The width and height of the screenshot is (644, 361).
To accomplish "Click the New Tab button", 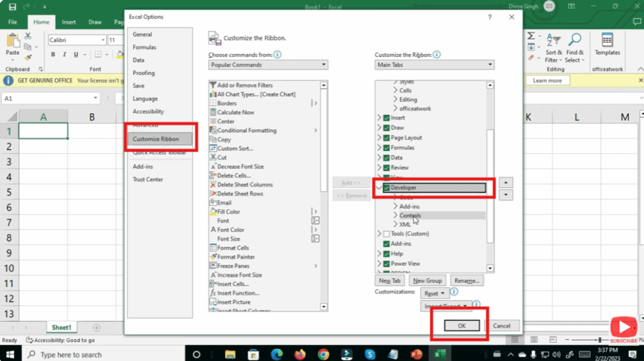I will coord(390,280).
